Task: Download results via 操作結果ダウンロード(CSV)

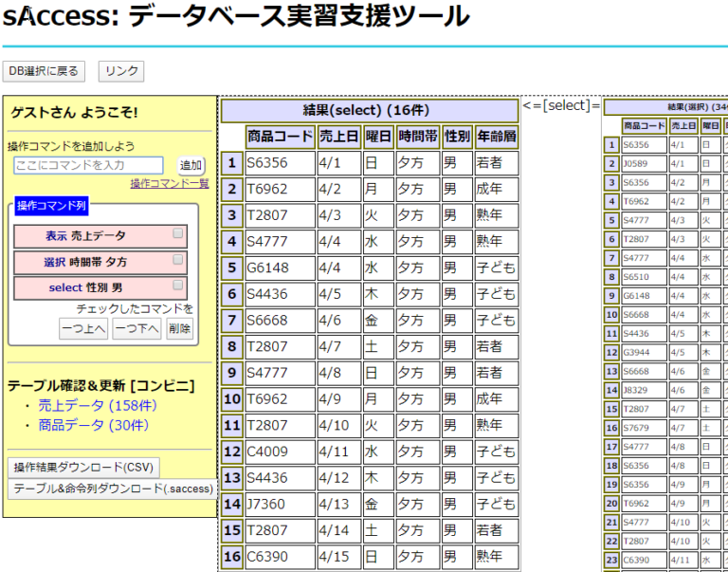Action: coord(83,468)
